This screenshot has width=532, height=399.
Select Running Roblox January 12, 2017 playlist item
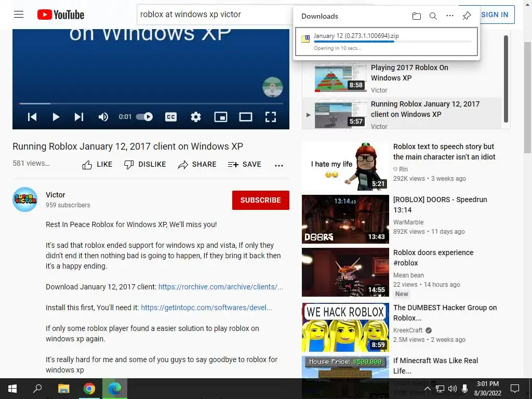point(402,114)
